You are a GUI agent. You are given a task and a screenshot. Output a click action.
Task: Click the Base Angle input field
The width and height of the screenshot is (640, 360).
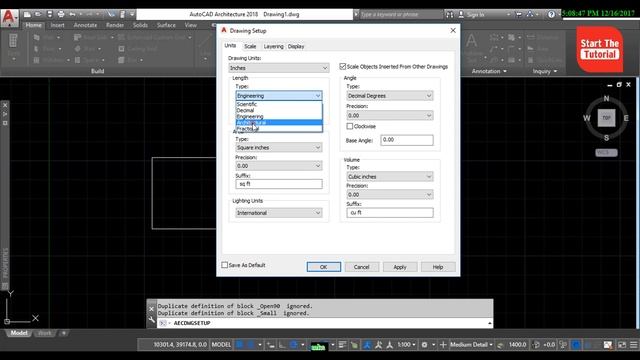[x=407, y=140]
